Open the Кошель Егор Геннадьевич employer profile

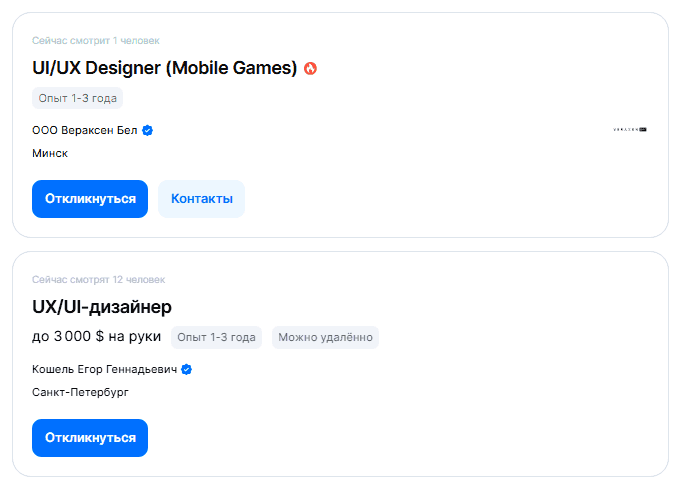point(104,369)
